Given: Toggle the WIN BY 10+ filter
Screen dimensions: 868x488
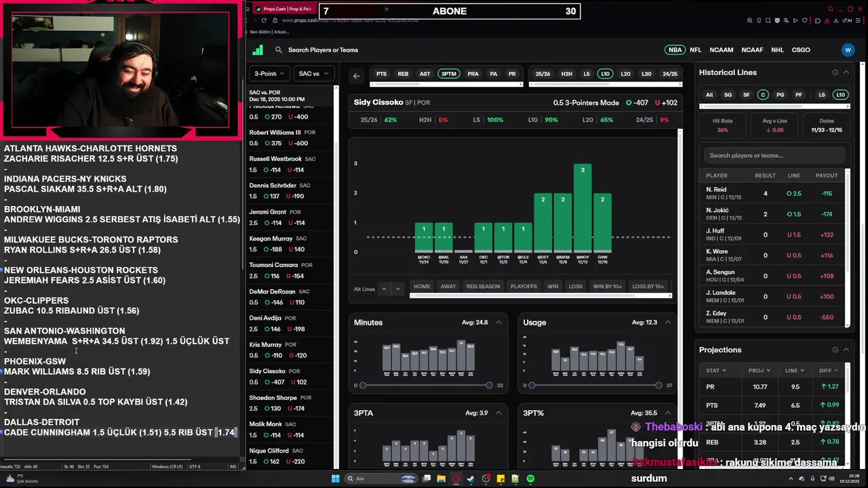Looking at the screenshot, I should (x=607, y=287).
